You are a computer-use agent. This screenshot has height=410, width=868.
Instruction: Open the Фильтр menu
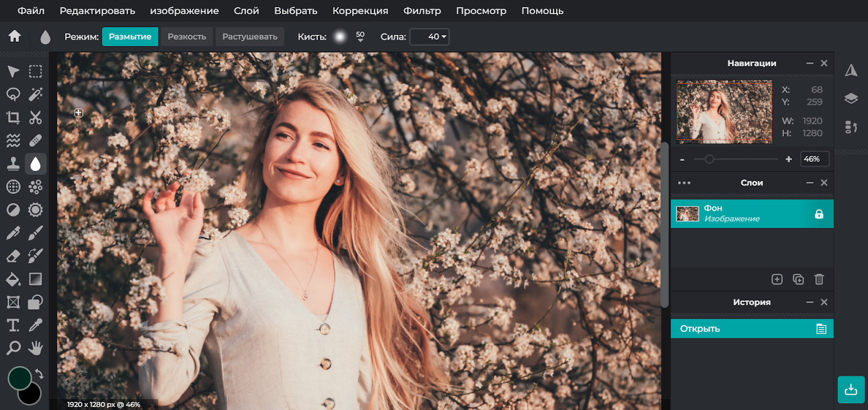(x=422, y=11)
